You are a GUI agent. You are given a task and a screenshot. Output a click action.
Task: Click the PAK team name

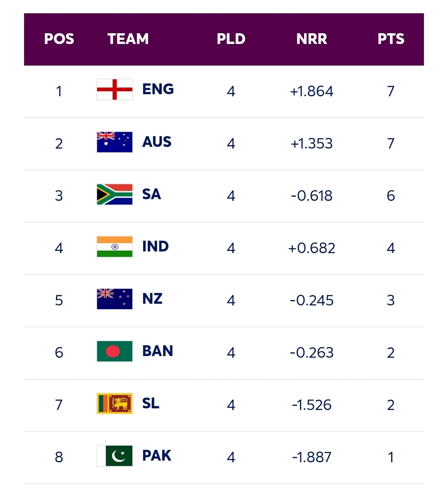click(156, 456)
